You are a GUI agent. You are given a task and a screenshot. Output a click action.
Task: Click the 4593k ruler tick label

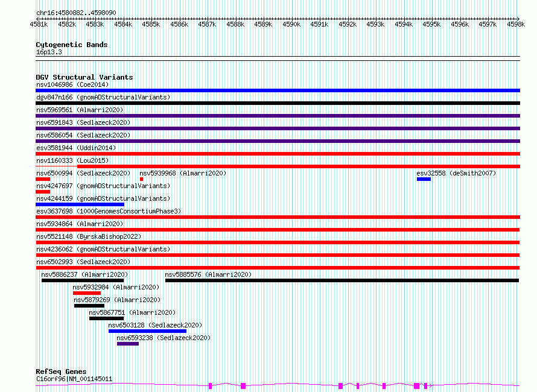pyautogui.click(x=375, y=24)
